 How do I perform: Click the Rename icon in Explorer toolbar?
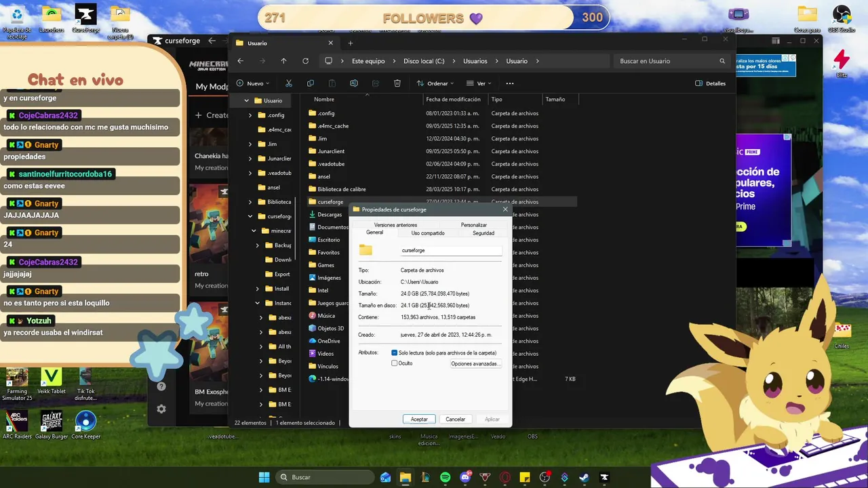tap(353, 83)
